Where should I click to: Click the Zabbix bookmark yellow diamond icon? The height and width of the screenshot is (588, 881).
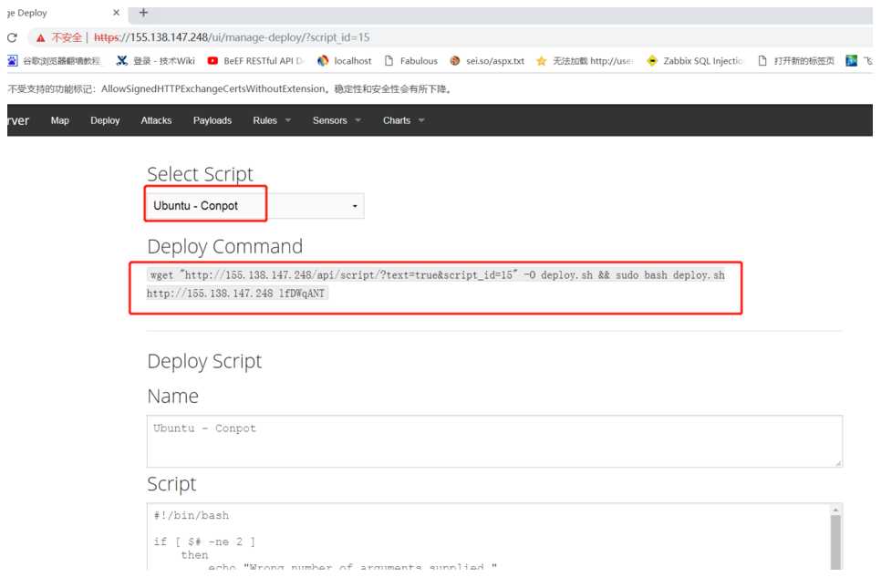(x=652, y=61)
